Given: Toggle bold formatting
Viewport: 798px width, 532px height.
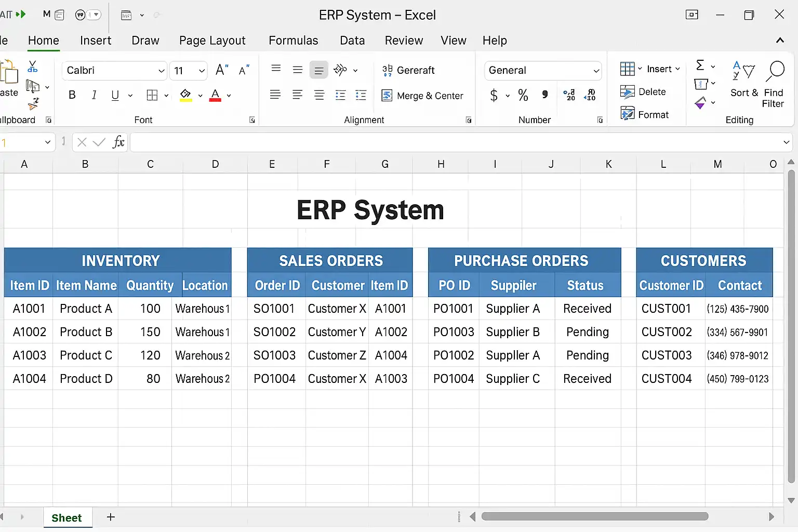Looking at the screenshot, I should point(72,95).
